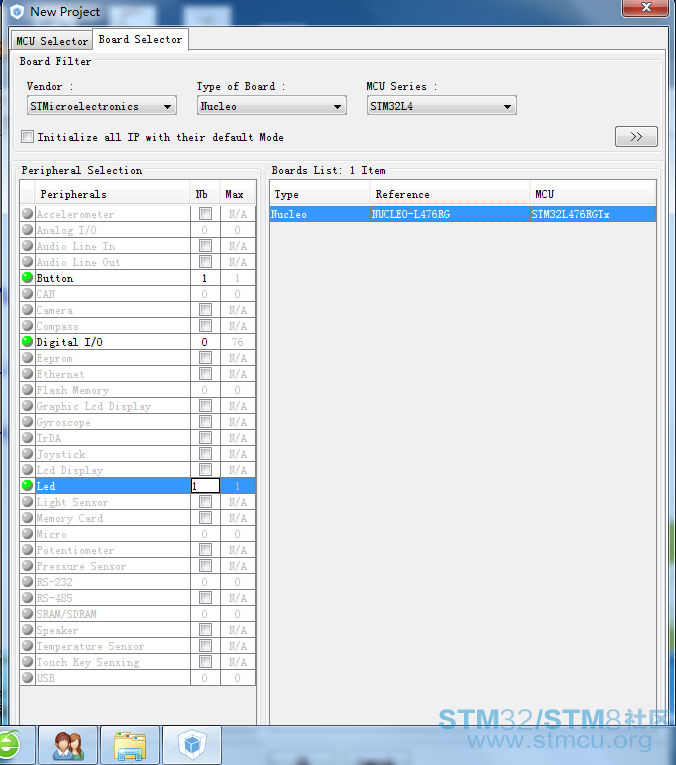Switch to the Board Selector tab
This screenshot has height=765, width=676.
(x=140, y=39)
